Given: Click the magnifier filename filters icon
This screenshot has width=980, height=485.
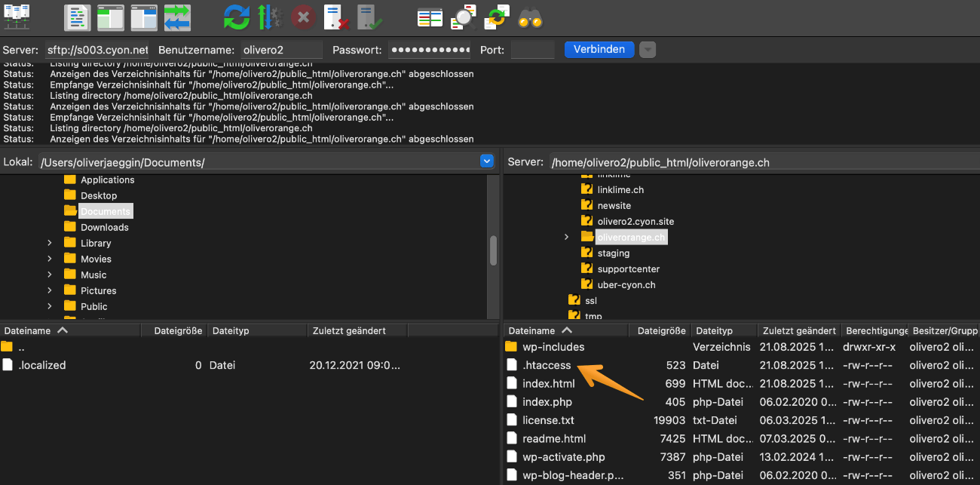Looking at the screenshot, I should [x=463, y=17].
